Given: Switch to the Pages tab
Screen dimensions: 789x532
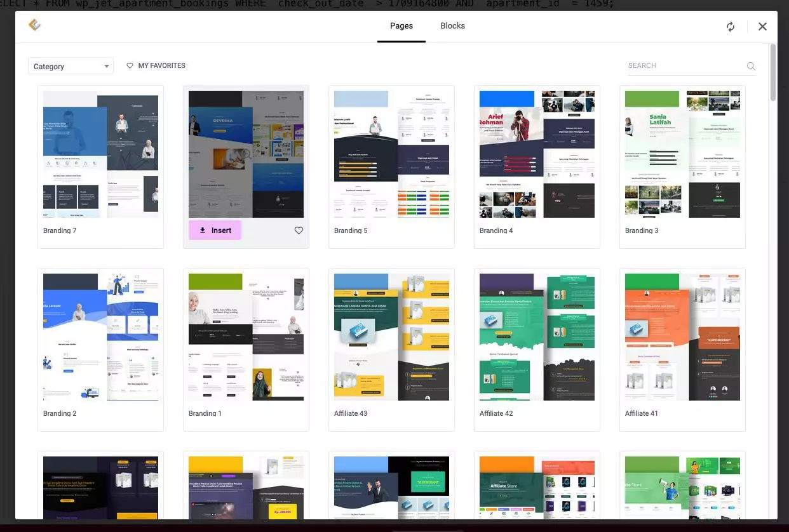Looking at the screenshot, I should [401, 26].
